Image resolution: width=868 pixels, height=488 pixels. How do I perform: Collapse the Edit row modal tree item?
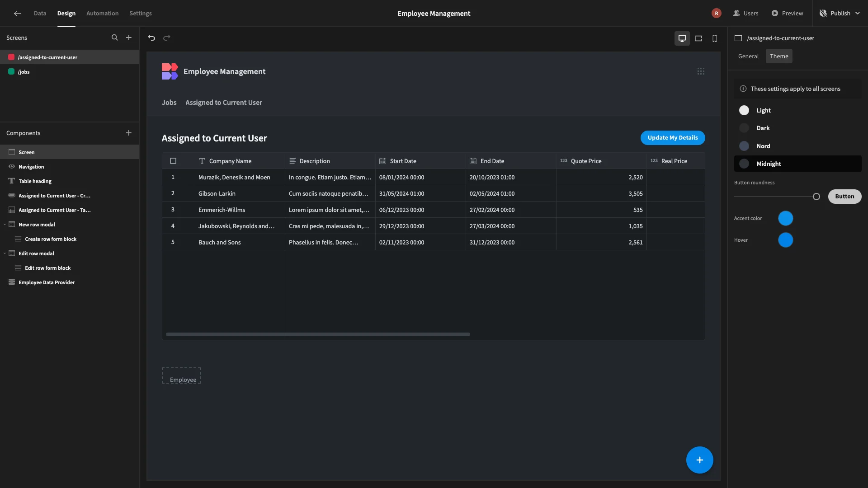pyautogui.click(x=5, y=253)
